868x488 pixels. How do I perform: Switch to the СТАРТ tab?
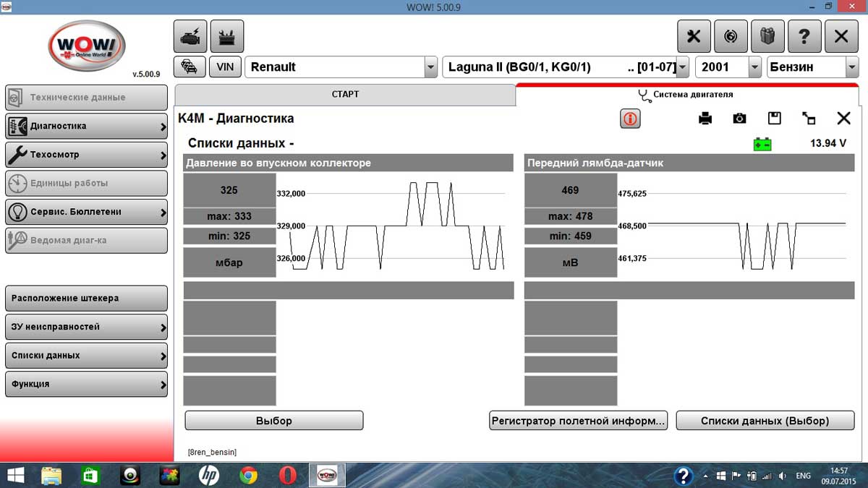(x=345, y=95)
